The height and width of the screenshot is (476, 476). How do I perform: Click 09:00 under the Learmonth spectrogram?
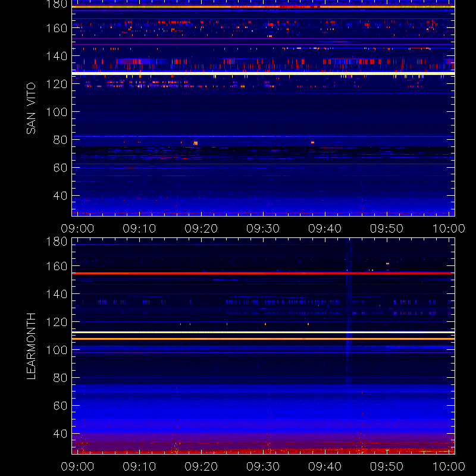[77, 466]
